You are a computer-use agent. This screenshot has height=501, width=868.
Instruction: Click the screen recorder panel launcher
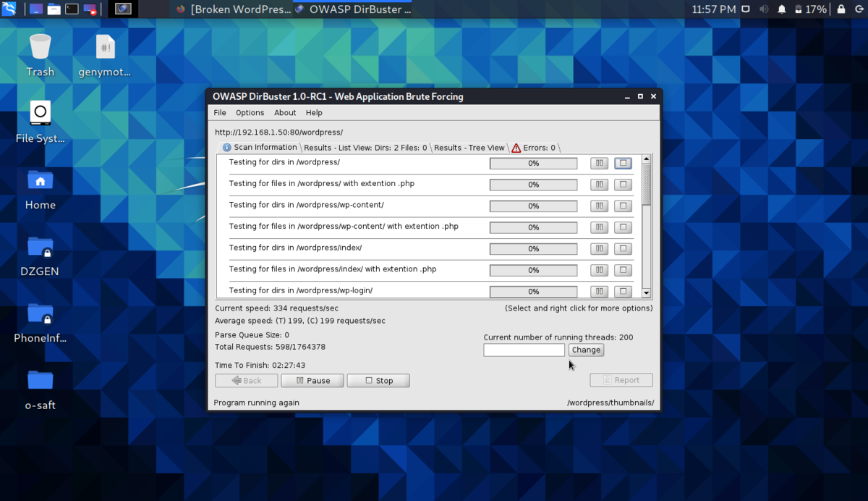coord(90,9)
